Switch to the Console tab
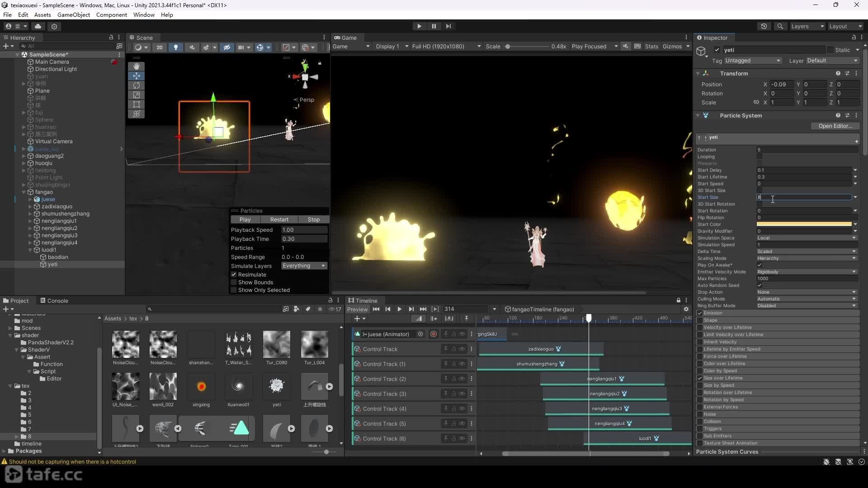 click(54, 301)
